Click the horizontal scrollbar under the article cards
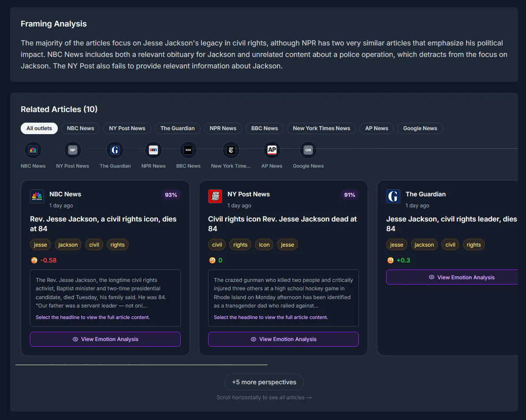The width and height of the screenshot is (526, 420). point(142,364)
